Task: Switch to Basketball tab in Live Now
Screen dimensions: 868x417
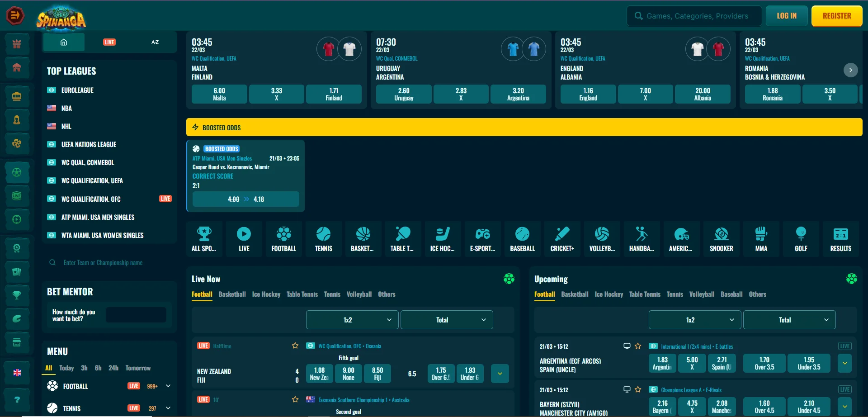Action: point(232,294)
